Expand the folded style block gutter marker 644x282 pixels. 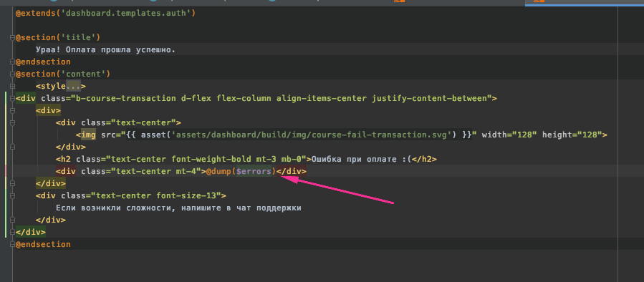click(12, 86)
